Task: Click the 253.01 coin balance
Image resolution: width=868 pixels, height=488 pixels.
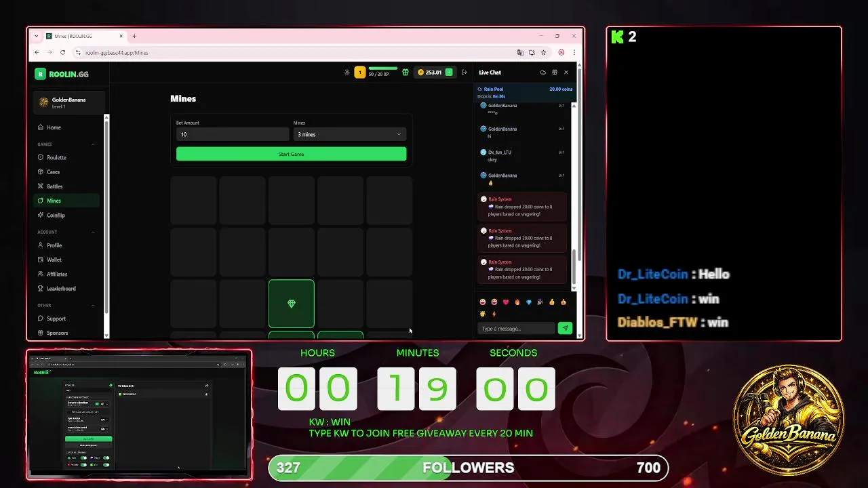Action: 429,73
